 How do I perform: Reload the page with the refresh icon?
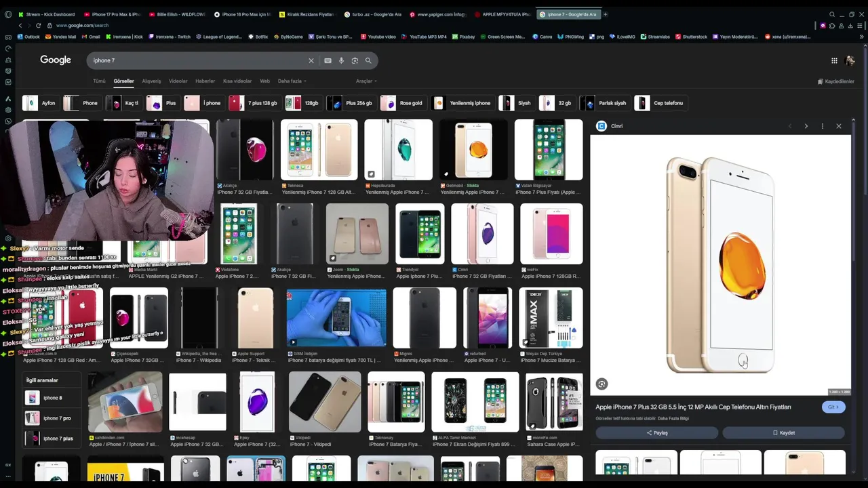pyautogui.click(x=39, y=25)
